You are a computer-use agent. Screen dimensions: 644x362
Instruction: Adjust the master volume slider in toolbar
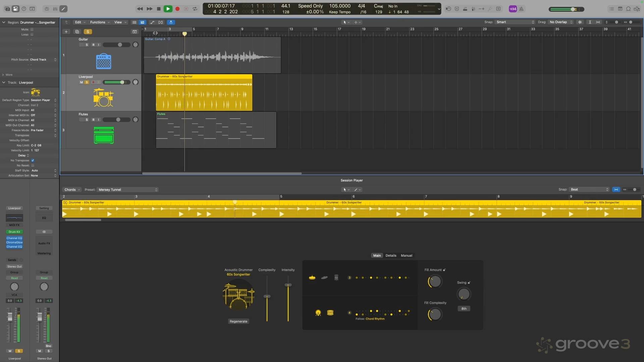tap(567, 9)
